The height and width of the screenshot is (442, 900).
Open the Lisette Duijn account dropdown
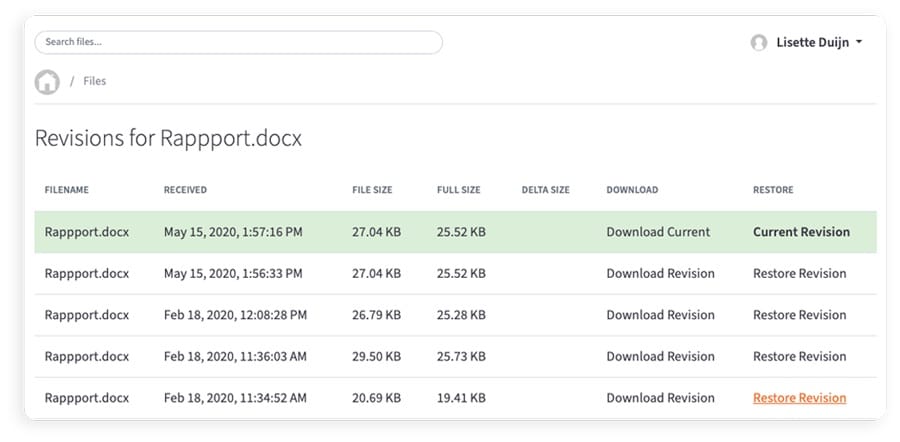pyautogui.click(x=819, y=42)
